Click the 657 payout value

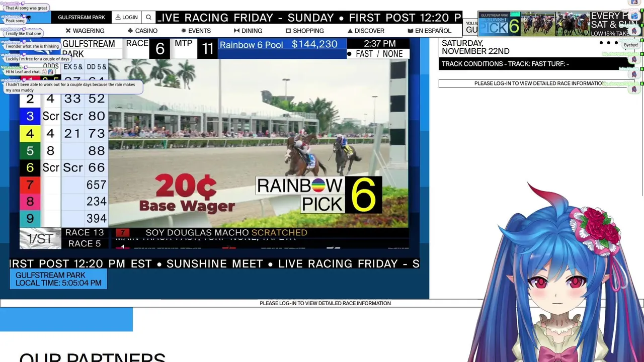(96, 185)
